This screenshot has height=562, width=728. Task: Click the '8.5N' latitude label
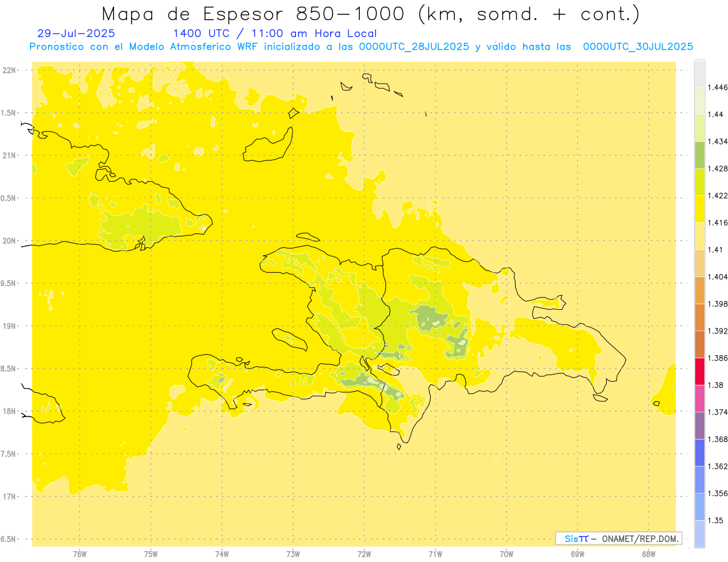click(9, 369)
